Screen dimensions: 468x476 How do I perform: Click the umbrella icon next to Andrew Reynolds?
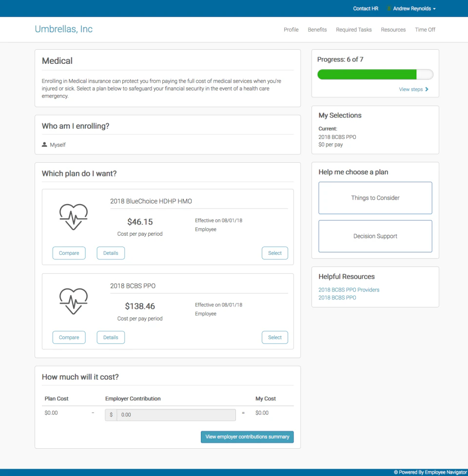[388, 8]
